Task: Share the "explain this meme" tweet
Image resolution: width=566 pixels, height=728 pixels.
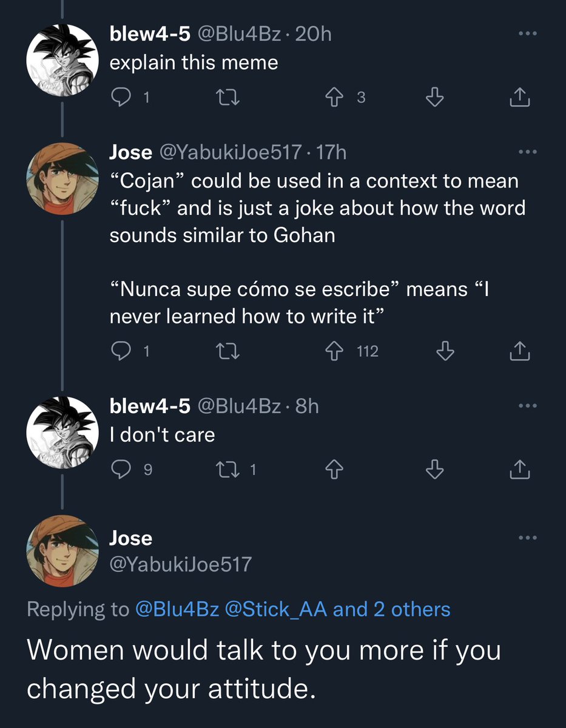Action: click(521, 98)
